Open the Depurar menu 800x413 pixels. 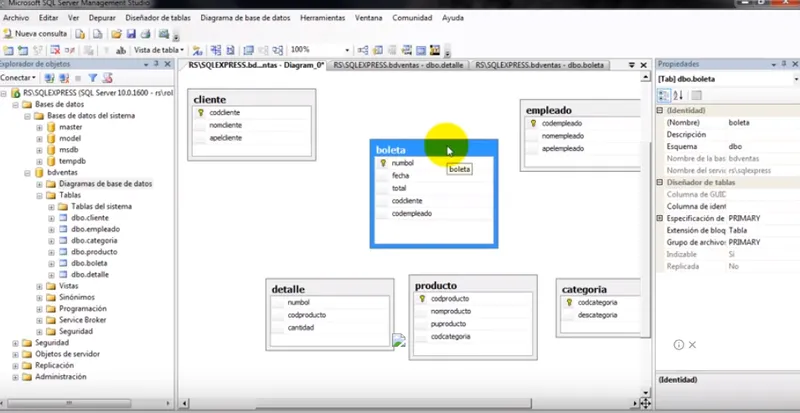102,18
